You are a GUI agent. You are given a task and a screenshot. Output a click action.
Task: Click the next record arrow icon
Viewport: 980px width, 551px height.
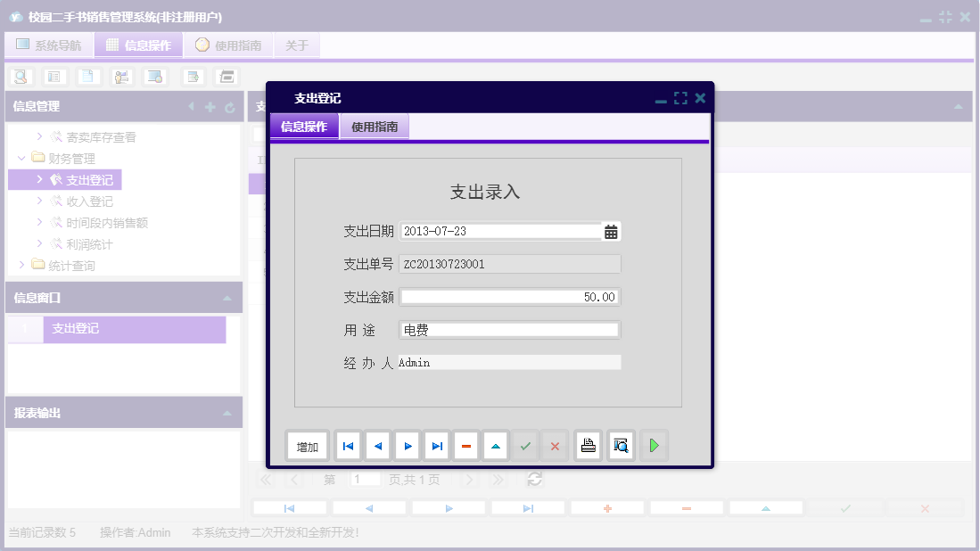click(408, 445)
